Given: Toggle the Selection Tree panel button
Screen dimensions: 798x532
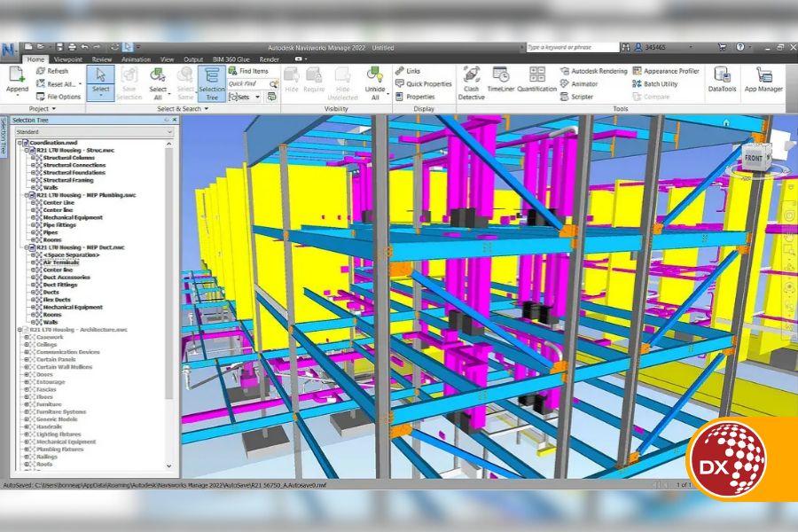Looking at the screenshot, I should [x=212, y=82].
